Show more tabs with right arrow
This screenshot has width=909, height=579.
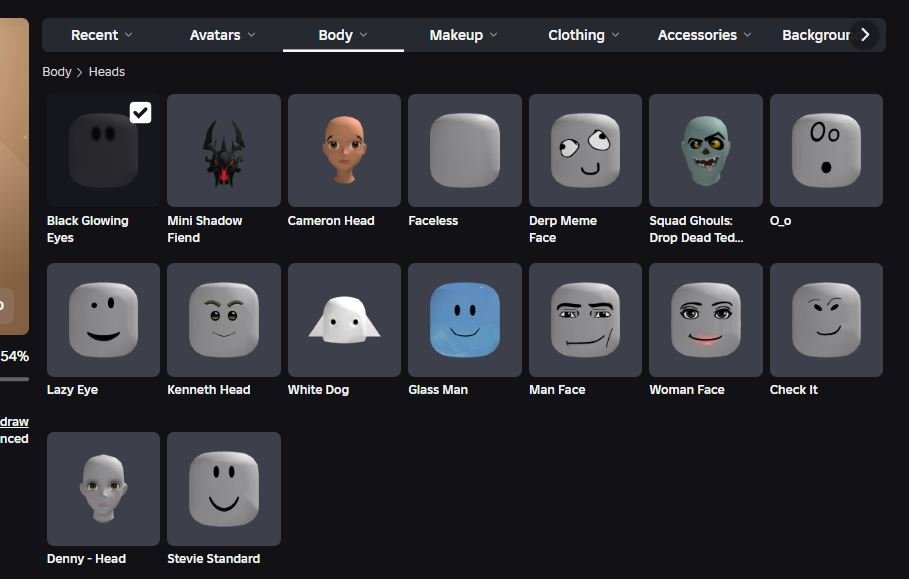865,35
